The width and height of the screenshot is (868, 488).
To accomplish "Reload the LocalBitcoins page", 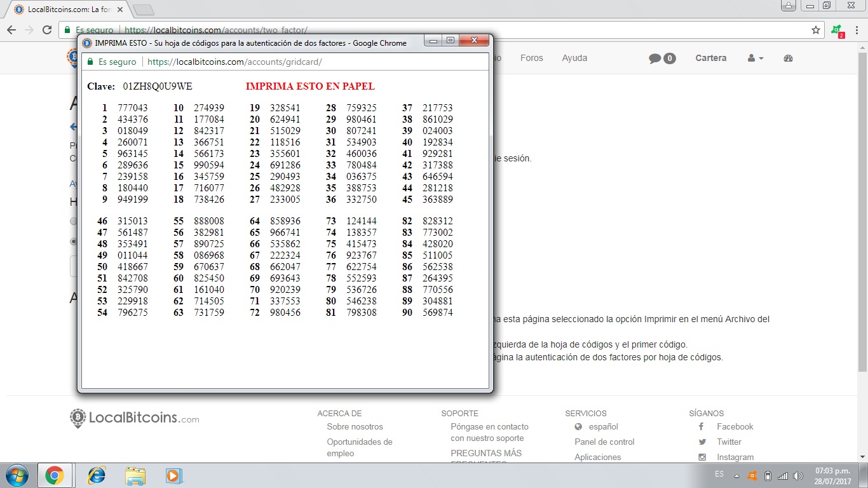I will tap(46, 30).
